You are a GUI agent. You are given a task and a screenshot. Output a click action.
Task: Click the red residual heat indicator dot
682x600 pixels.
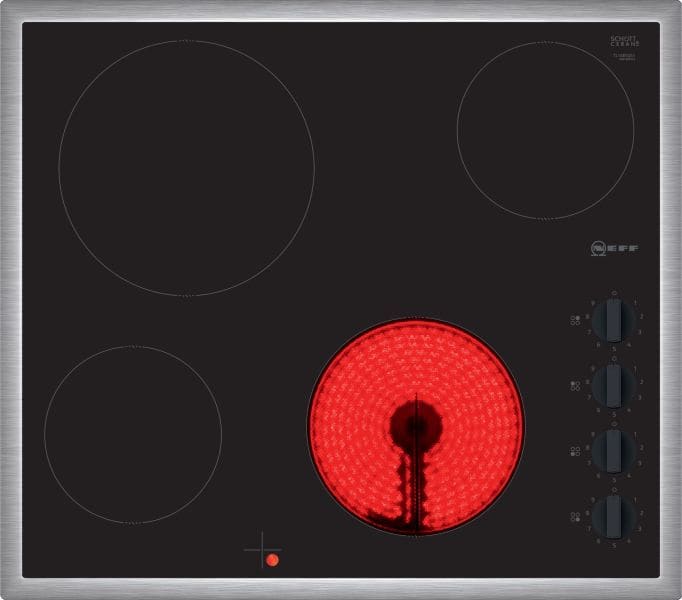pyautogui.click(x=273, y=560)
